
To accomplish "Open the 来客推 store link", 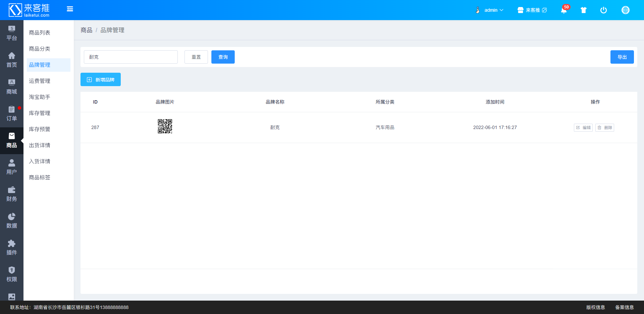I will tap(532, 10).
